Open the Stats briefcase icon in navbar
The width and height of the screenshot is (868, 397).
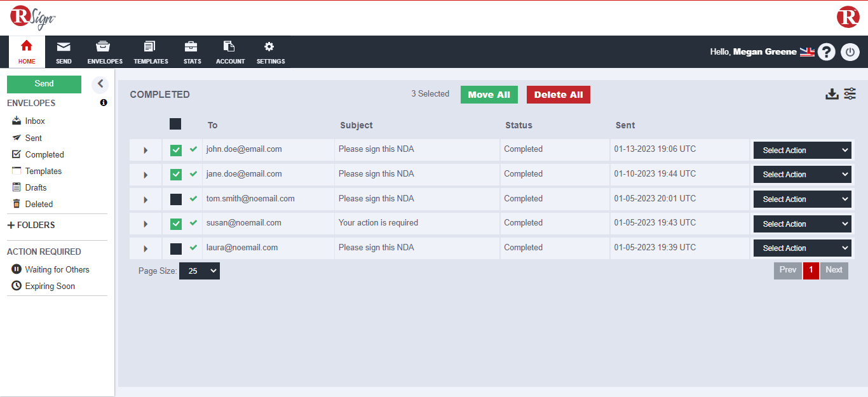tap(191, 47)
